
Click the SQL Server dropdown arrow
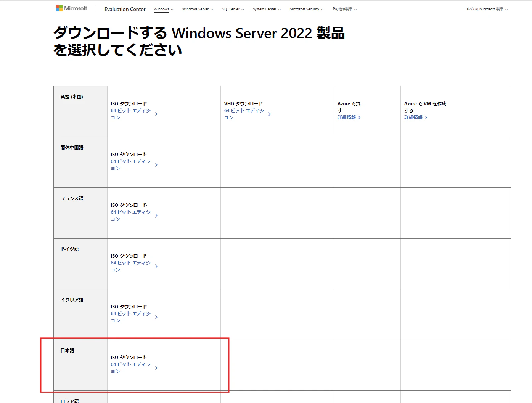coord(243,10)
